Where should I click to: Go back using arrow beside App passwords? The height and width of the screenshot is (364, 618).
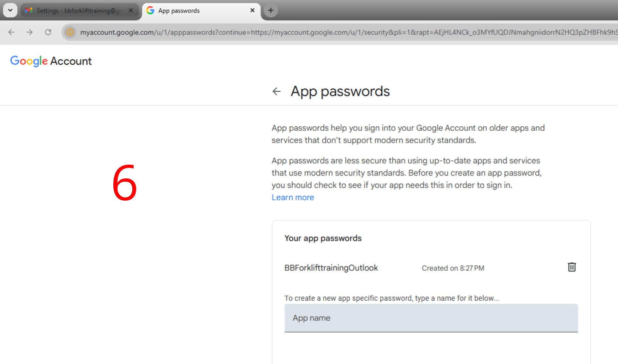coord(276,91)
